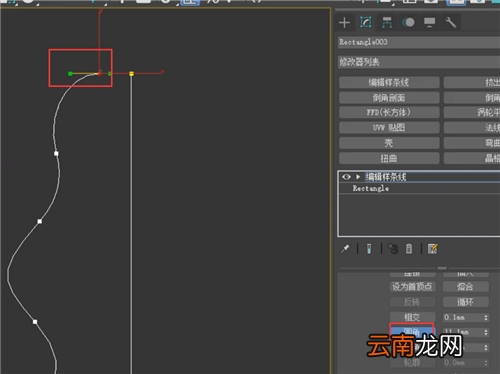Click spinner arrows beside 0.1mm field
Image resolution: width=500 pixels, height=374 pixels.
[486, 317]
